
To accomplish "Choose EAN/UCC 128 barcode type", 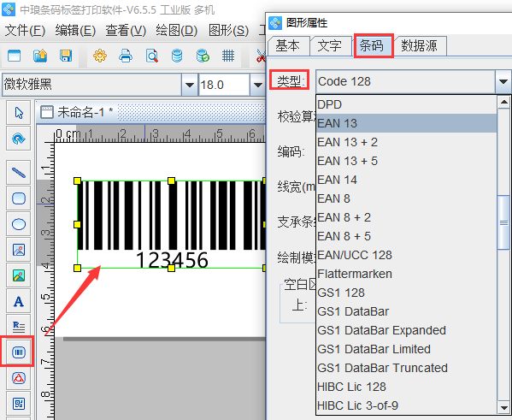I will 406,255.
